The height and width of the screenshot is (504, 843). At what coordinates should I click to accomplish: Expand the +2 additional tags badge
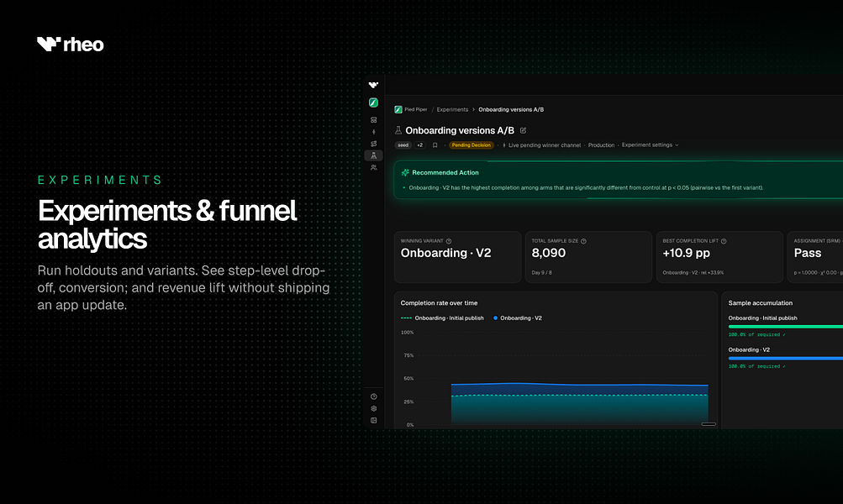420,145
